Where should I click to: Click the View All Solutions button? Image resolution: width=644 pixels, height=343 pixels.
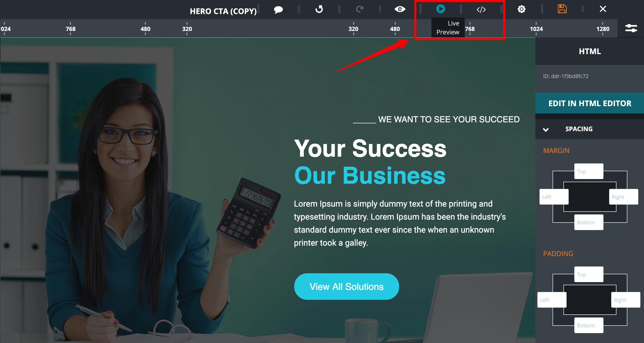[346, 287]
